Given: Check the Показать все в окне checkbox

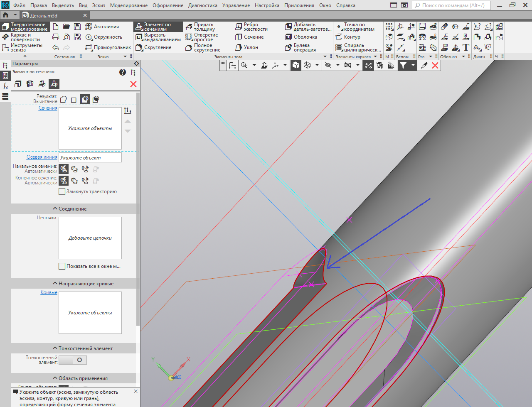Looking at the screenshot, I should click(62, 266).
